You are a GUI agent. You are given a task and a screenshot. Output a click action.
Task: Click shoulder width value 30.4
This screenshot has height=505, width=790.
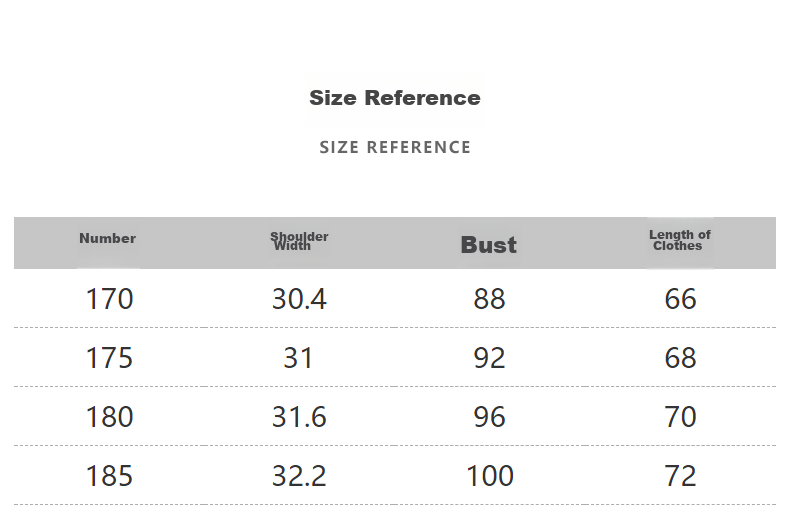[x=299, y=299]
